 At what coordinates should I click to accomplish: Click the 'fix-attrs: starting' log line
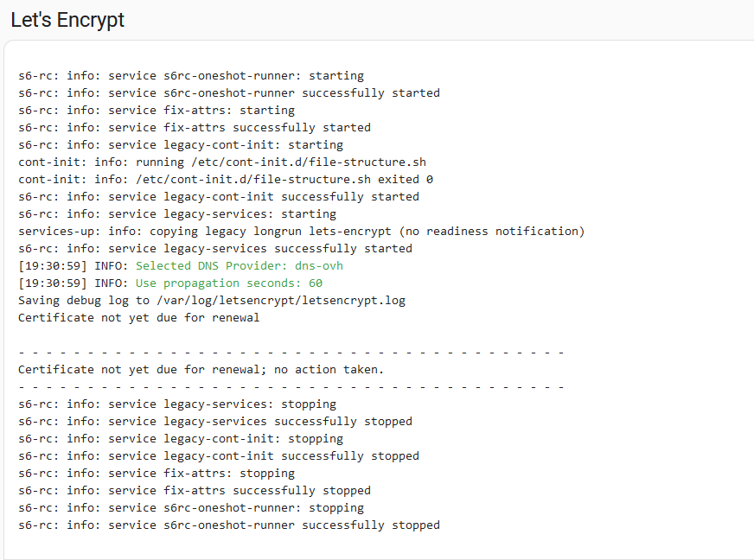coord(157,110)
